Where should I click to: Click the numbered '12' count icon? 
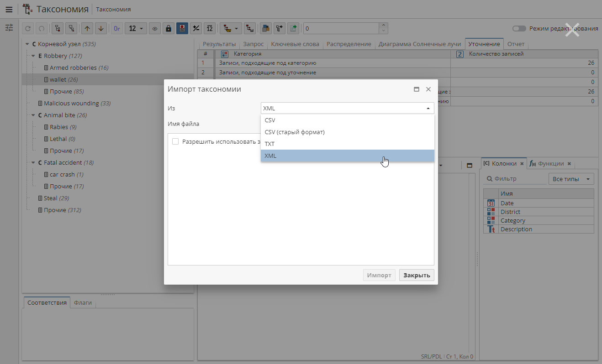point(210,28)
